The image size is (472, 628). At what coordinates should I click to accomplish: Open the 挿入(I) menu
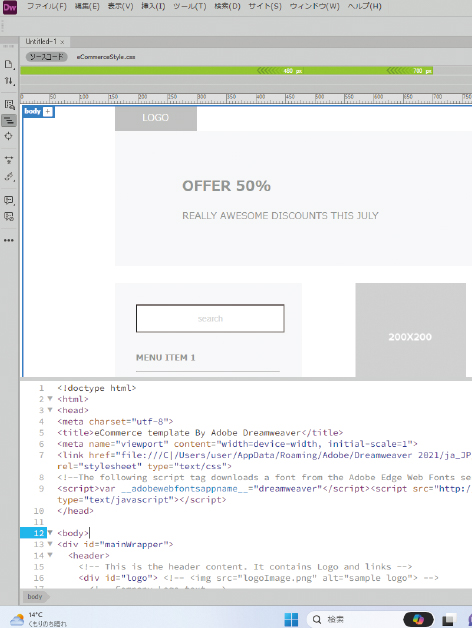coord(153,6)
